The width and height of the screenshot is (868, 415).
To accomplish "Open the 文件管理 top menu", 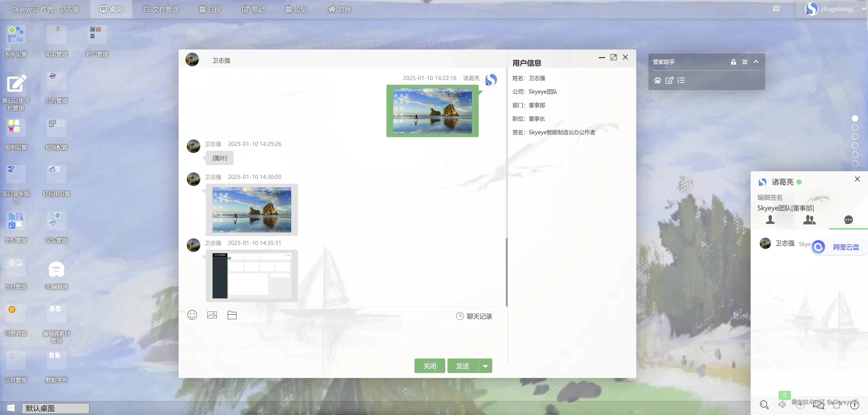I will click(161, 9).
